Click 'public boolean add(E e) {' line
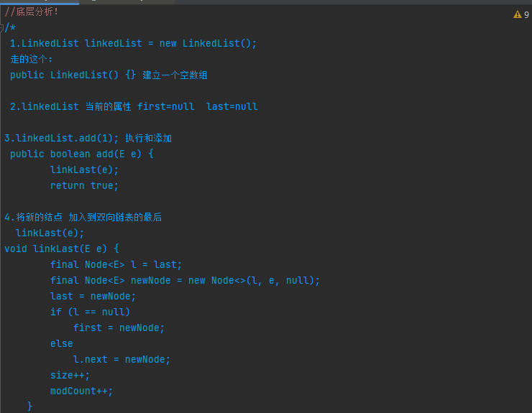This screenshot has width=532, height=413. point(81,154)
